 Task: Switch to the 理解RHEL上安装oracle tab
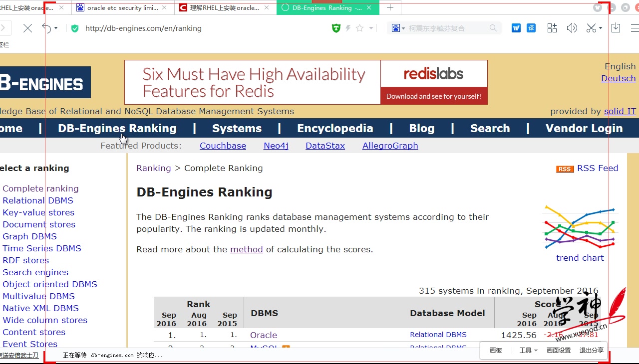(x=225, y=8)
